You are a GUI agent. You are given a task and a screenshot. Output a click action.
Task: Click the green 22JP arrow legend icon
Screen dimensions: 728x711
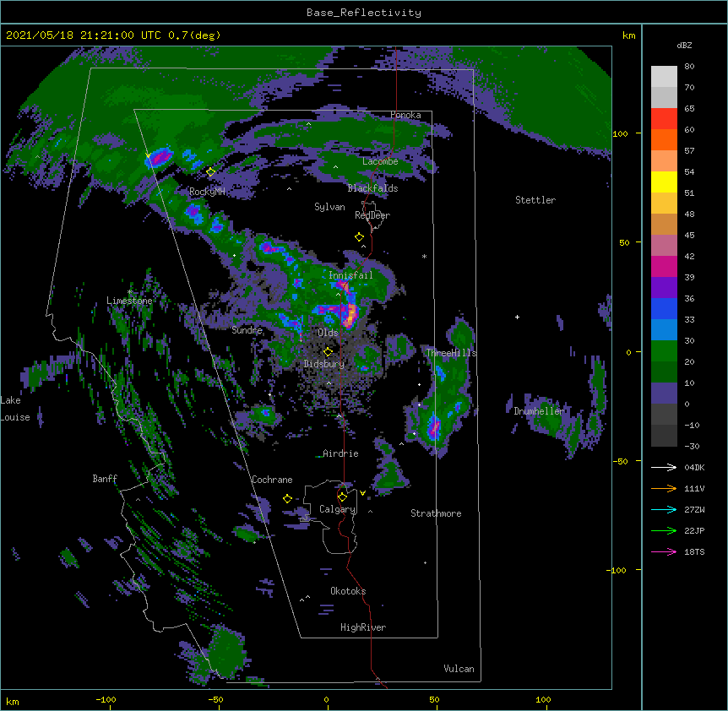point(664,530)
